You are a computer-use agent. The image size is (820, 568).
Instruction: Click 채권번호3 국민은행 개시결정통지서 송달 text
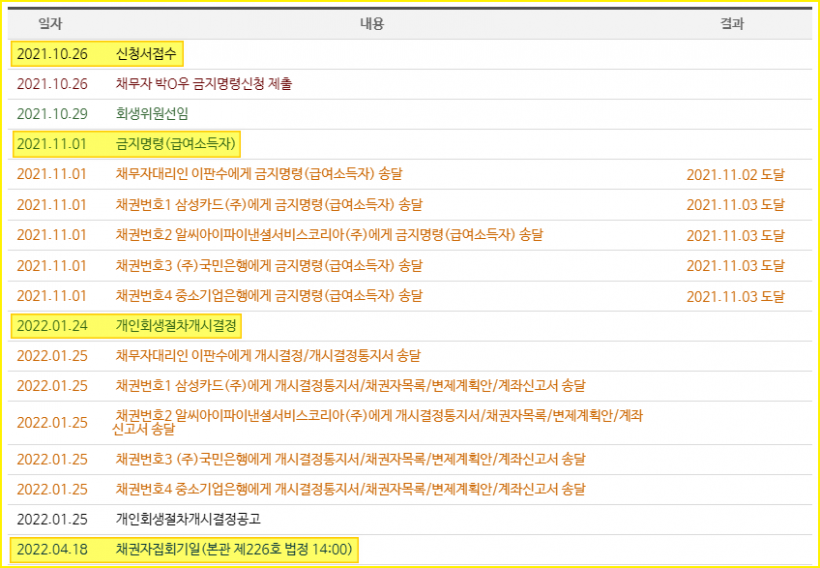[x=350, y=460]
